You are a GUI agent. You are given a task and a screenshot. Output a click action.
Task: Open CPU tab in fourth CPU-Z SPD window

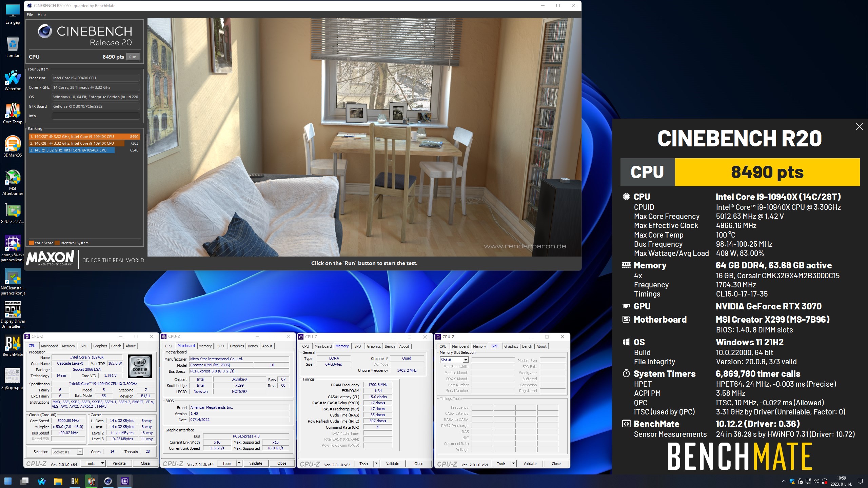click(x=443, y=346)
